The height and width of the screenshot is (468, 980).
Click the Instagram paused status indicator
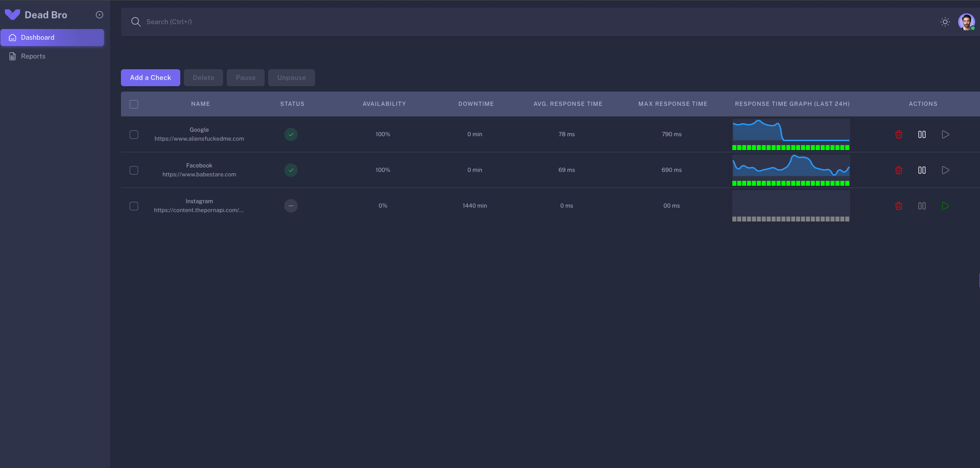coord(291,206)
